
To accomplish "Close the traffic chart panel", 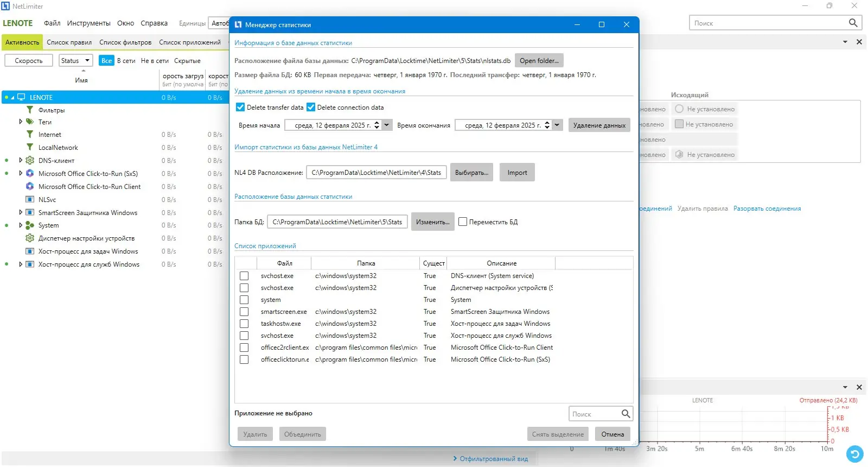I will (x=859, y=387).
